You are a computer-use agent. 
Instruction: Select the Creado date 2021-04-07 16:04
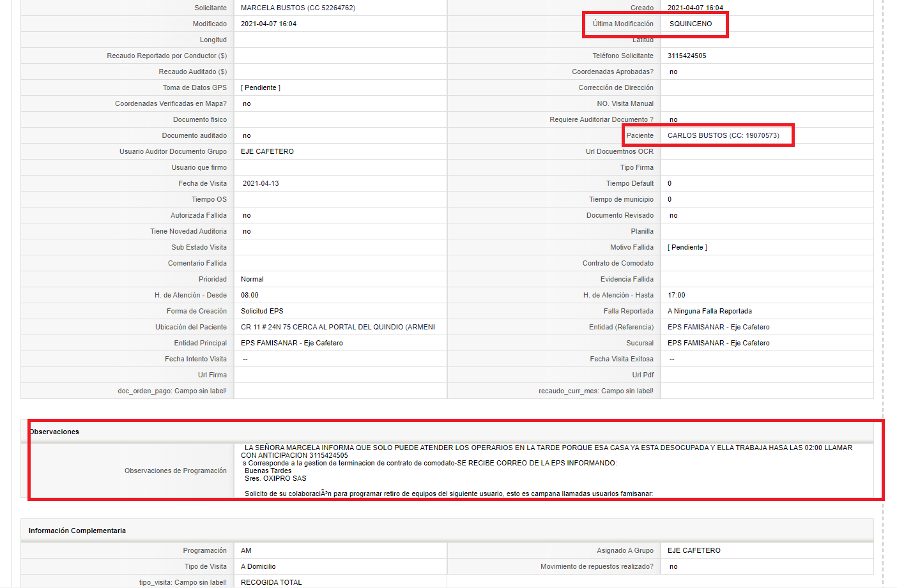coord(695,8)
